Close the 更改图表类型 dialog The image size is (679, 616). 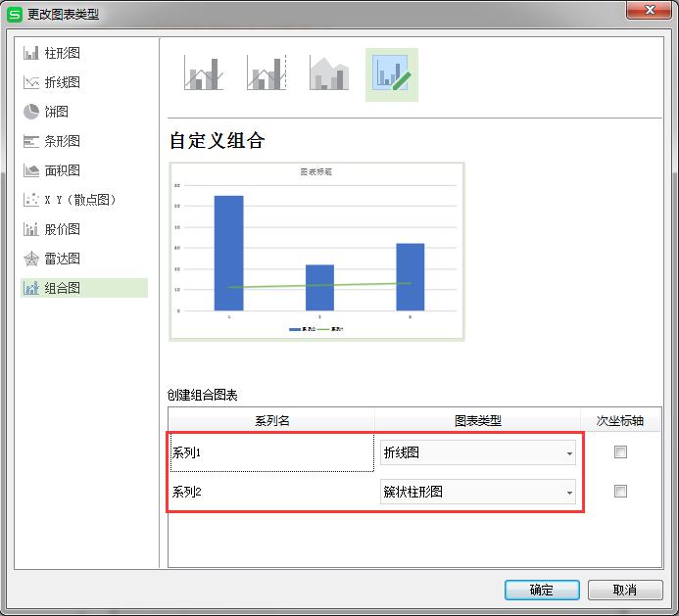point(650,11)
